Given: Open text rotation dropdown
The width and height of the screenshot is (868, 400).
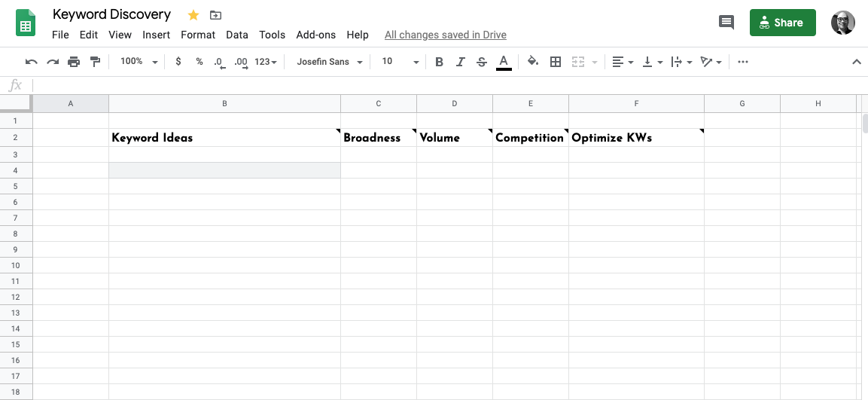Looking at the screenshot, I should pos(711,62).
